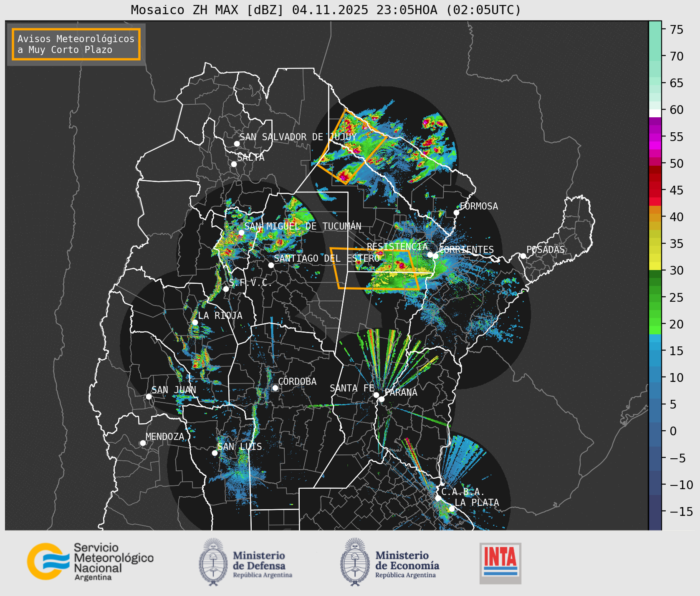Image resolution: width=700 pixels, height=596 pixels.
Task: Click the La Rioja city dot
Action: click(x=195, y=322)
